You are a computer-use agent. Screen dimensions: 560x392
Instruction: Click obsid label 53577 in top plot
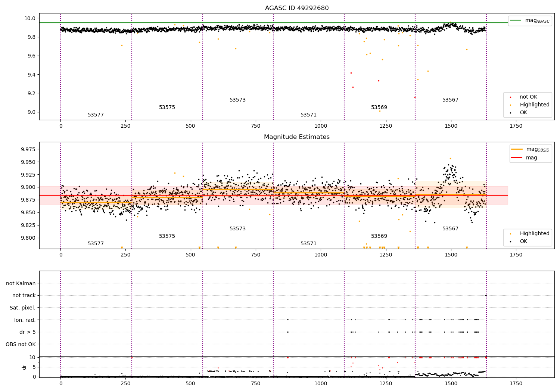tap(96, 115)
